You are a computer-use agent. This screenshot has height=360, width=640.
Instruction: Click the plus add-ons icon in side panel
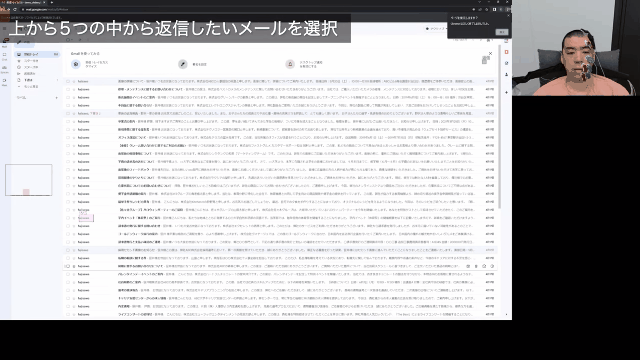pyautogui.click(x=507, y=93)
